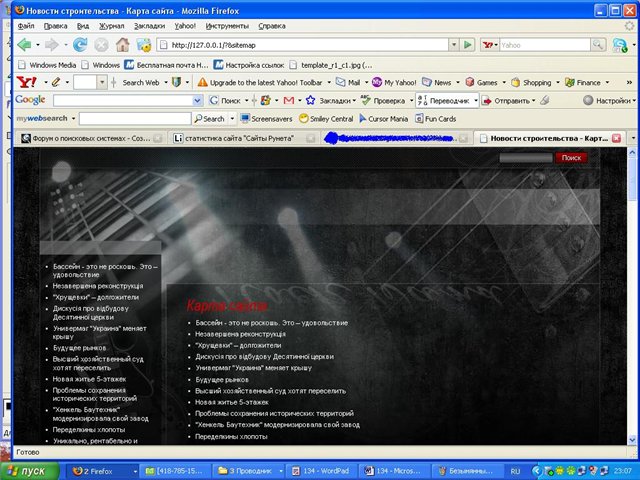Open the mywebsearch logo dropdown arrow
This screenshot has width=640, height=480.
click(x=73, y=119)
